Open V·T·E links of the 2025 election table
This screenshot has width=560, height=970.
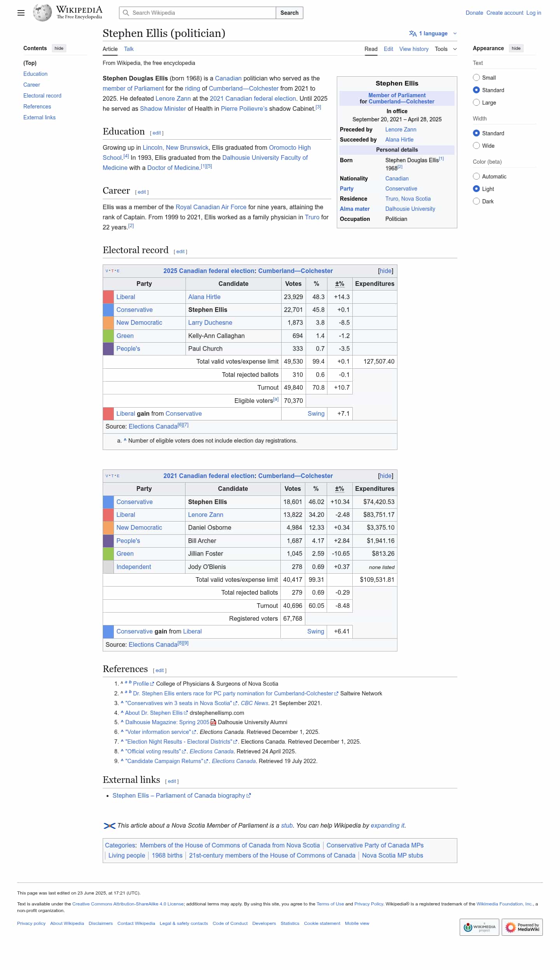point(112,271)
